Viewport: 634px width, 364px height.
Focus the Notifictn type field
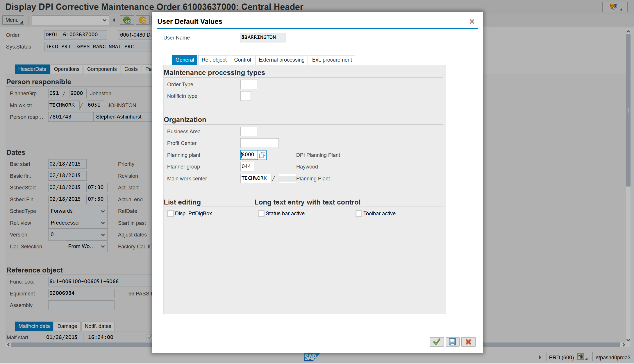click(245, 96)
